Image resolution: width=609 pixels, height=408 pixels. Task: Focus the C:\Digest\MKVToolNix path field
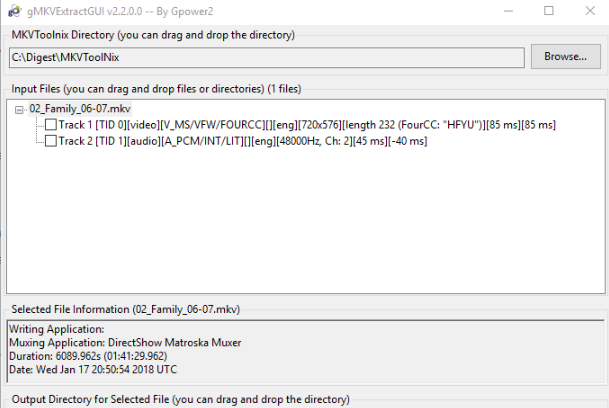tap(267, 58)
